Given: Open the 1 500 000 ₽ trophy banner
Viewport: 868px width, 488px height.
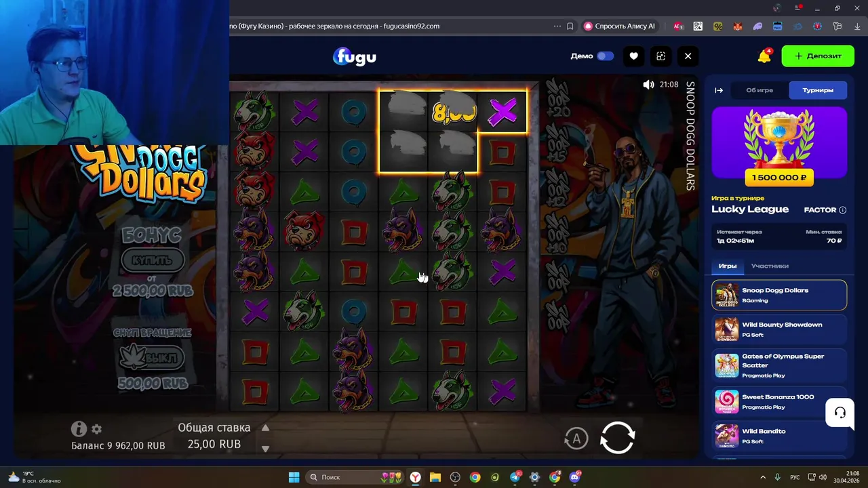Looking at the screenshot, I should click(x=779, y=147).
